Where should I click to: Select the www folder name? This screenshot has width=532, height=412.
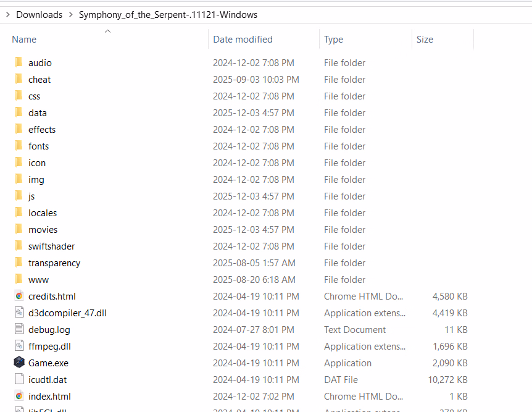pyautogui.click(x=38, y=279)
